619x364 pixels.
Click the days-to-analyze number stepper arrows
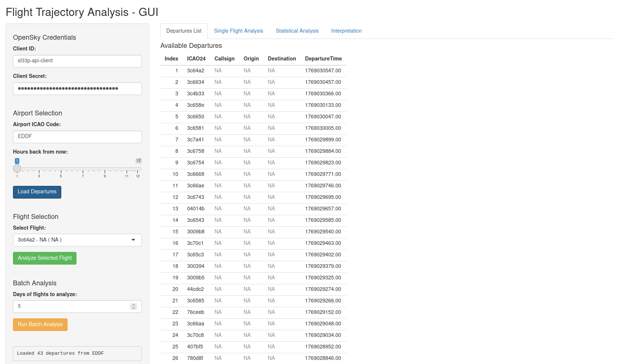click(x=134, y=306)
